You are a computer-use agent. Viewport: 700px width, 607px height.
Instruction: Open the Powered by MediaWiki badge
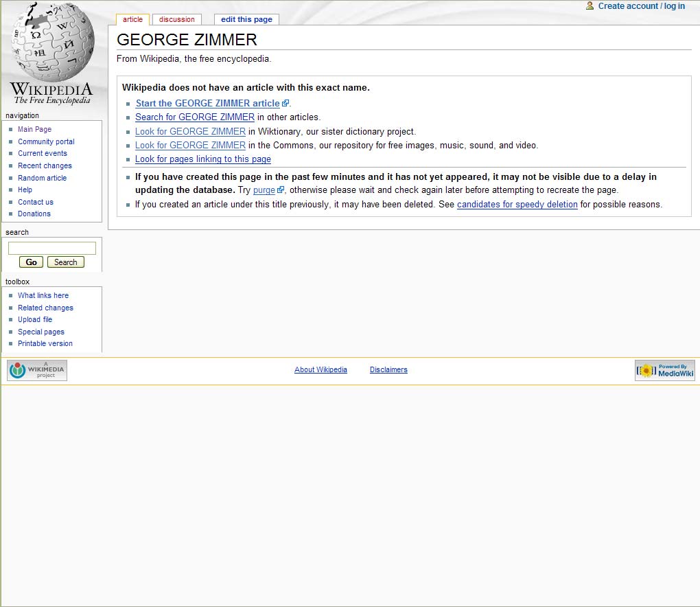click(665, 370)
